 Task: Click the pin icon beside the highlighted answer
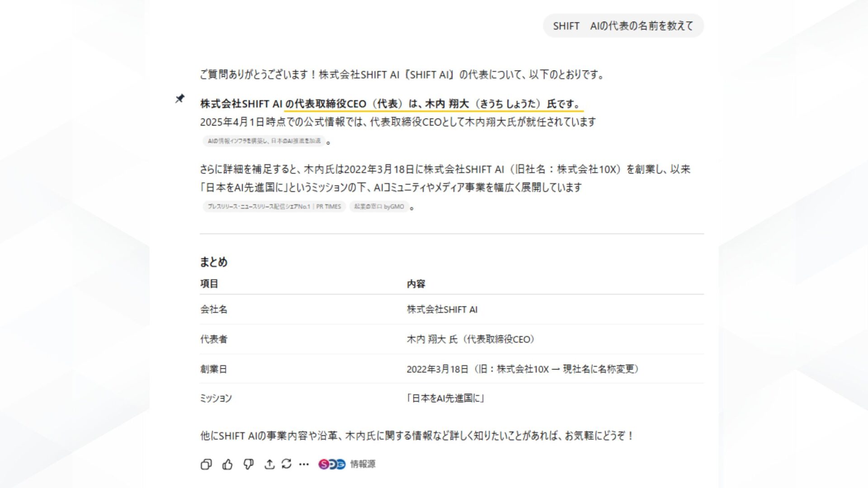(180, 99)
